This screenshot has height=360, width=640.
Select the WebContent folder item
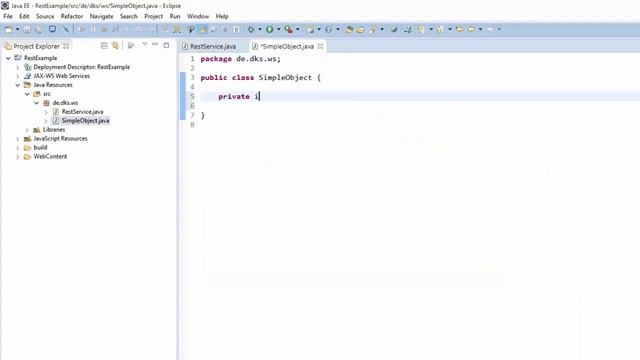pos(50,157)
